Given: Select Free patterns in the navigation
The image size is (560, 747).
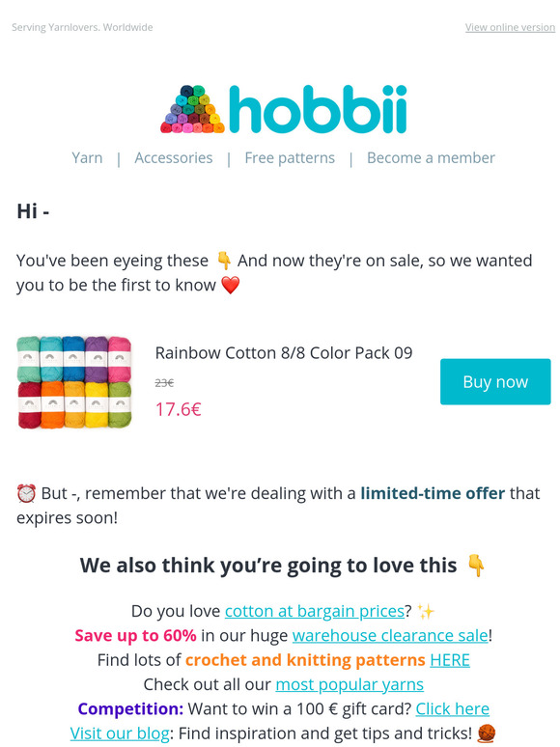Looking at the screenshot, I should coord(290,157).
